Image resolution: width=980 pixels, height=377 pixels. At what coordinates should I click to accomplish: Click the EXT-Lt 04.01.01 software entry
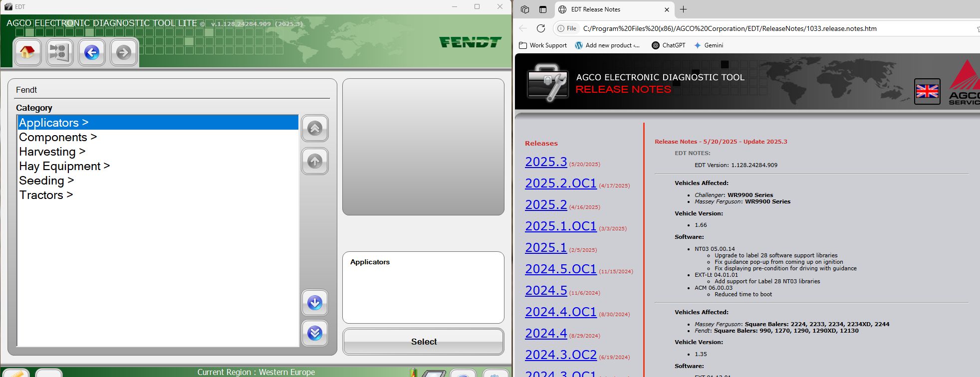[716, 275]
